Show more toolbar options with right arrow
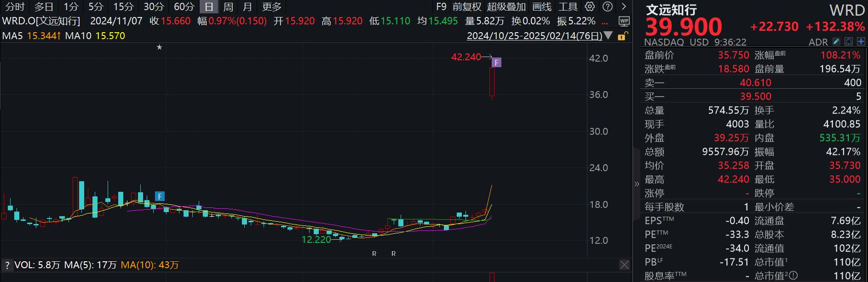The image size is (868, 282). (624, 6)
